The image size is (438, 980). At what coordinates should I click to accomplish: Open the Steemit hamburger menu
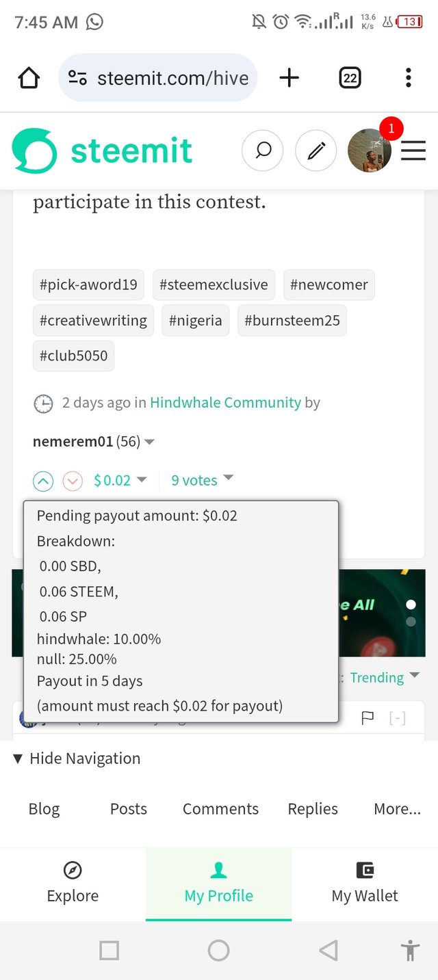pos(413,150)
